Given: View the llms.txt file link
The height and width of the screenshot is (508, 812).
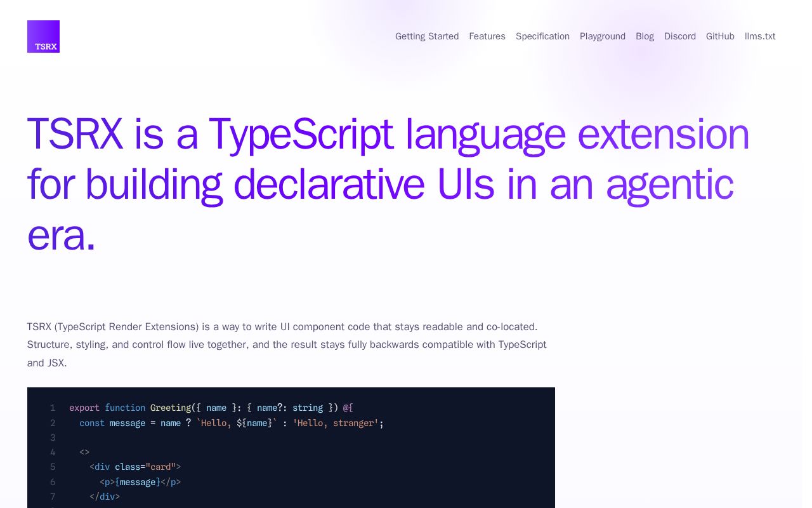Looking at the screenshot, I should (x=760, y=36).
